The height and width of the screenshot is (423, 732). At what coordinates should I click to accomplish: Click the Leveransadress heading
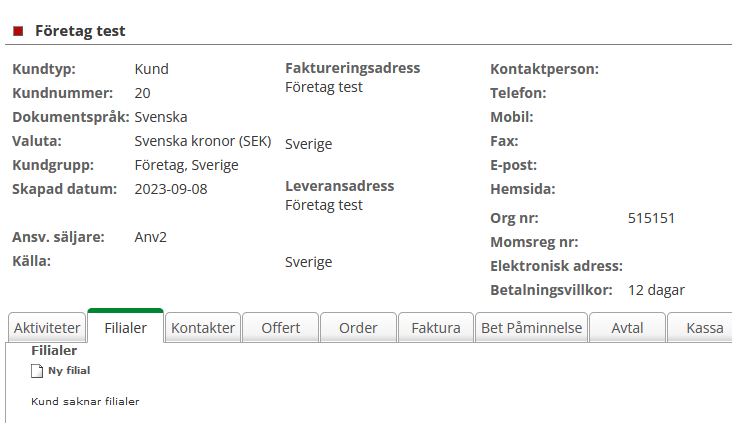(339, 186)
